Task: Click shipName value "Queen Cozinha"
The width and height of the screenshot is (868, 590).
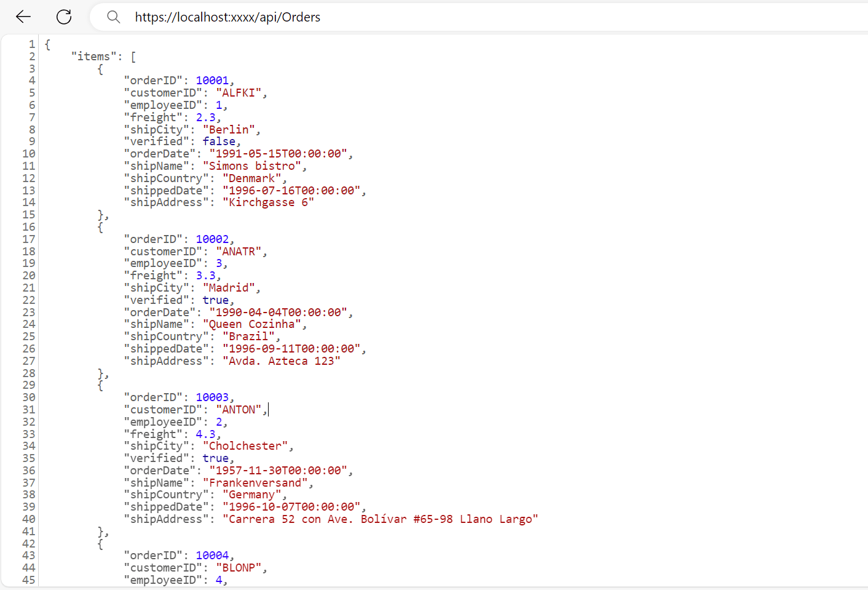Action: point(251,324)
